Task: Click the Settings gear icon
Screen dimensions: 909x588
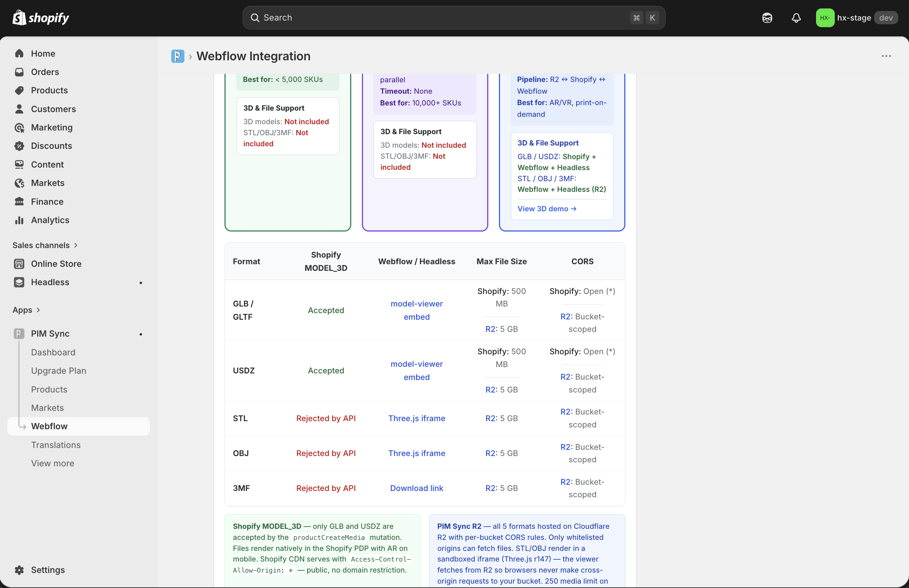Action: [19, 570]
